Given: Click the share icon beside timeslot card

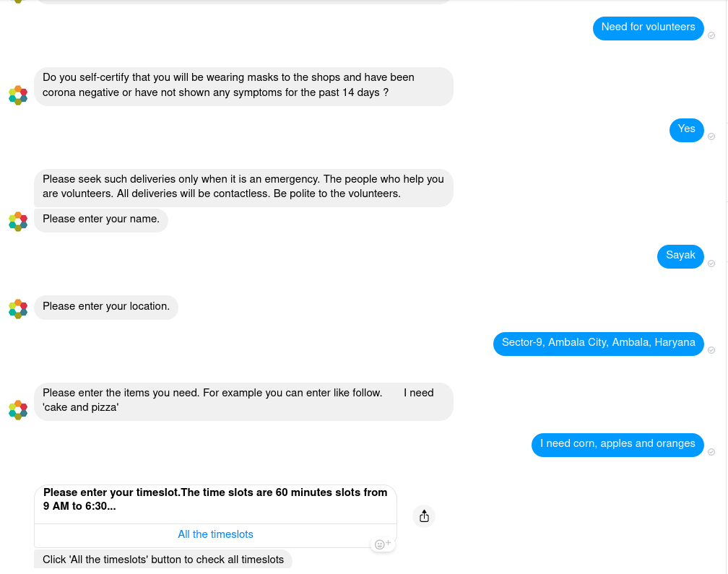Looking at the screenshot, I should (424, 516).
